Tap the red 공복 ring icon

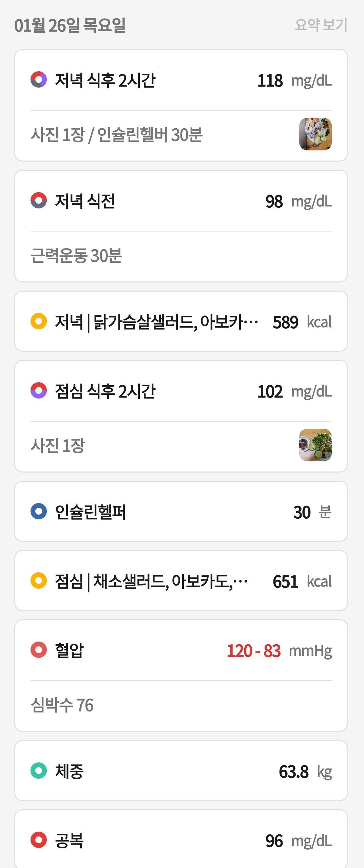coord(39,840)
